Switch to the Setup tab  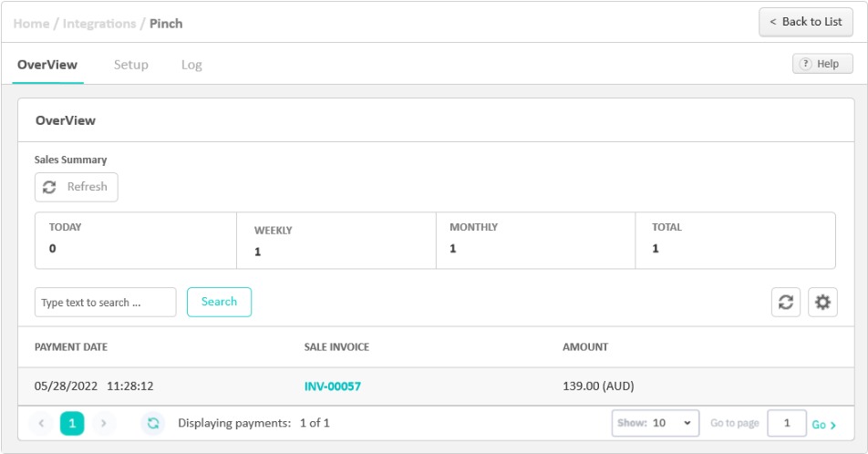(130, 65)
